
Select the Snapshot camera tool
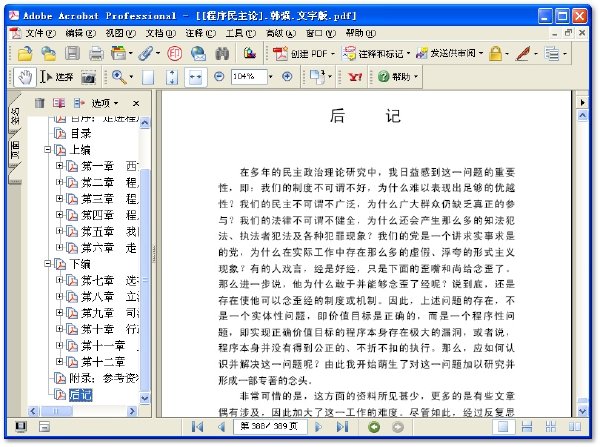(x=88, y=77)
